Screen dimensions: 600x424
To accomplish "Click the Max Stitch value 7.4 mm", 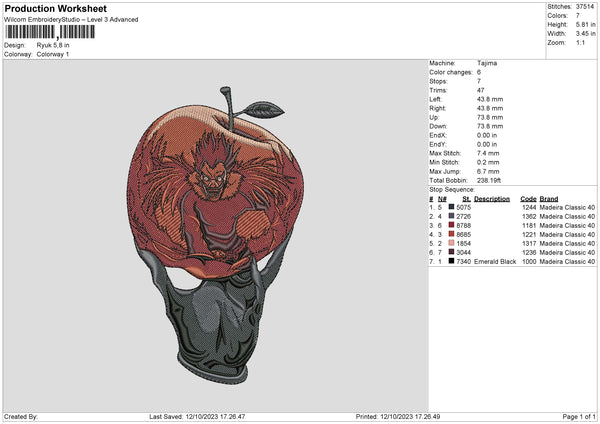I will (488, 153).
